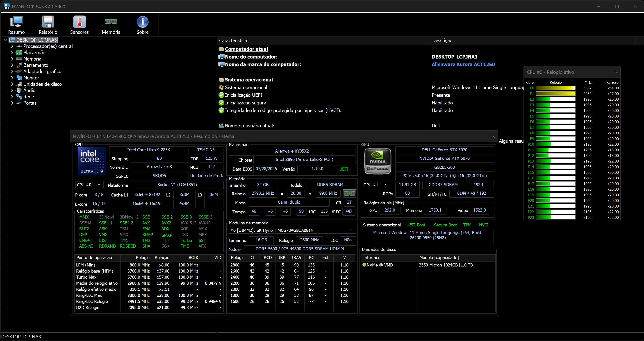The height and width of the screenshot is (341, 644).
Task: Open the CPU #0 selector dropdown
Action: pos(89,185)
